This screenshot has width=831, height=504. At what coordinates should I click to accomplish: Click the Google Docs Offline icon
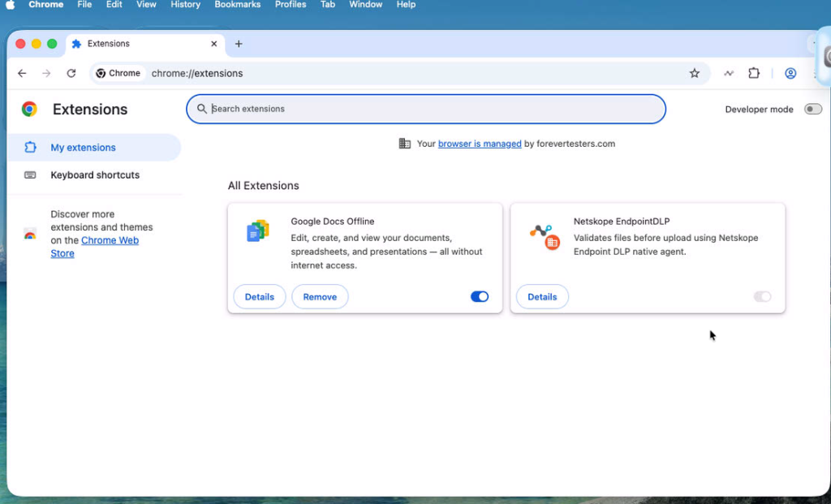click(x=258, y=230)
